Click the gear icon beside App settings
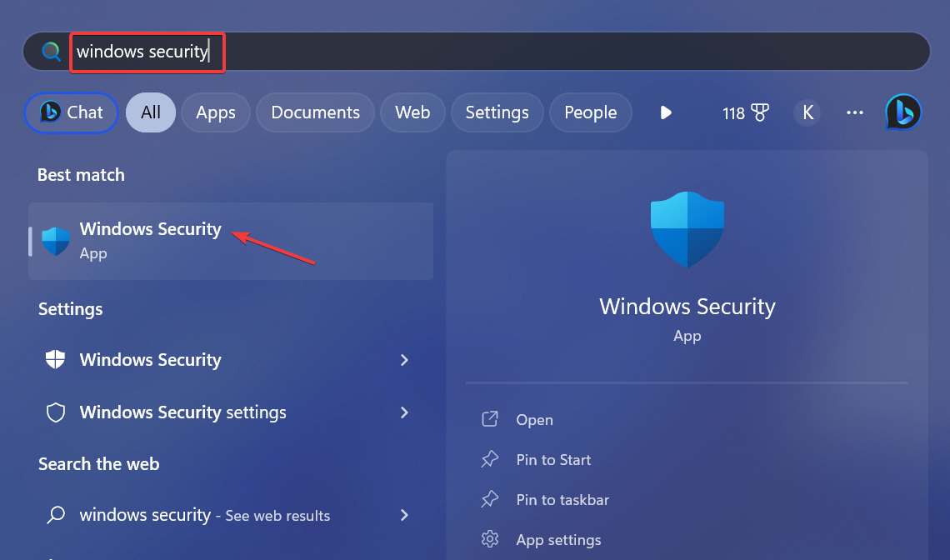Image resolution: width=950 pixels, height=560 pixels. pyautogui.click(x=489, y=539)
